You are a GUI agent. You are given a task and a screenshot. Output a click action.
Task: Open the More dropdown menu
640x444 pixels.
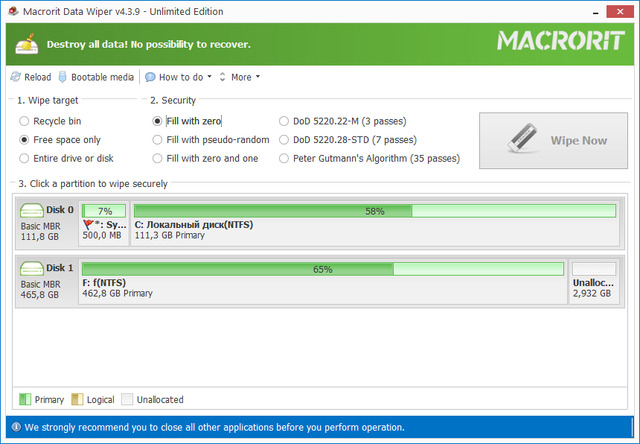click(x=244, y=77)
